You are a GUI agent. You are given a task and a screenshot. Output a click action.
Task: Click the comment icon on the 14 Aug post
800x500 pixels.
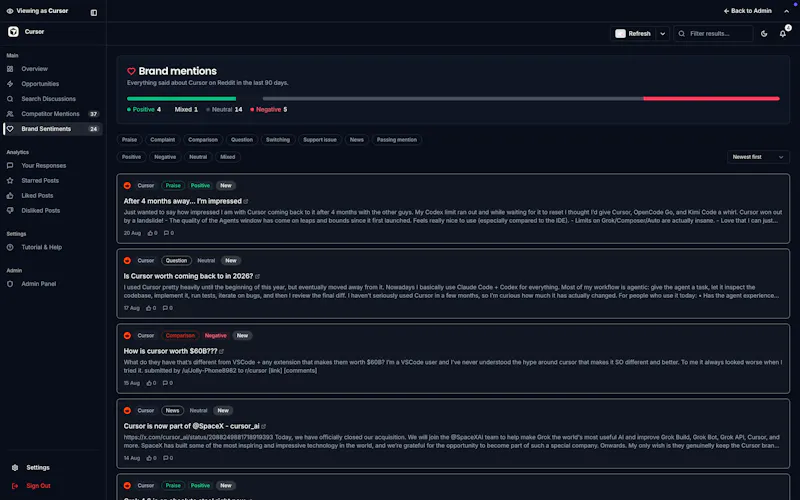pos(165,458)
